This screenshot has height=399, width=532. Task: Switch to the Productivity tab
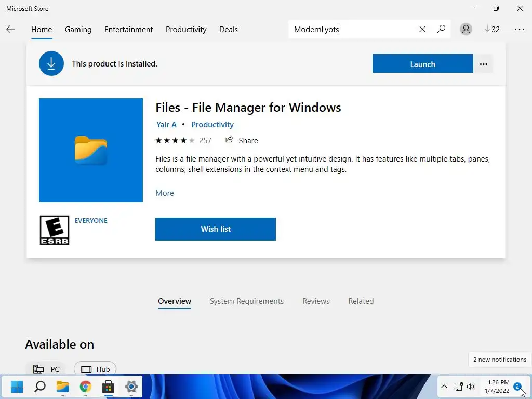click(x=186, y=30)
